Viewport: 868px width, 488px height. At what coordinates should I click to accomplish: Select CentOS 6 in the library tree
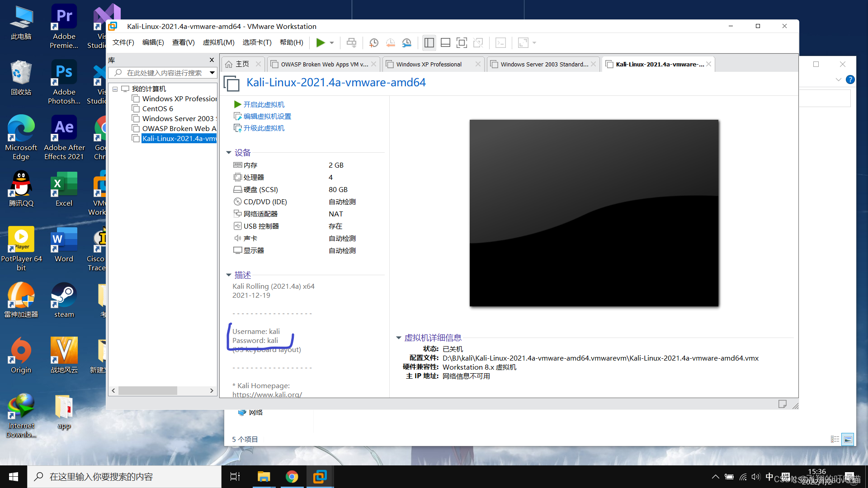click(x=157, y=109)
